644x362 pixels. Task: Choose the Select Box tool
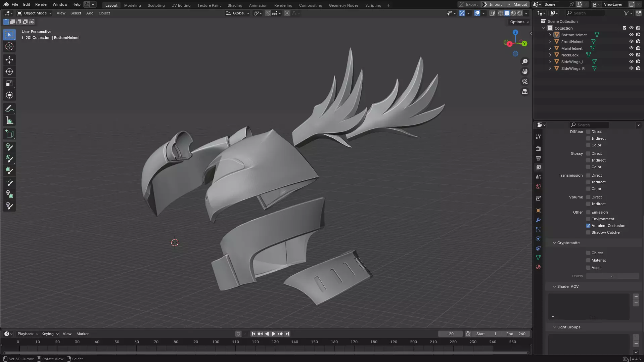click(x=9, y=35)
